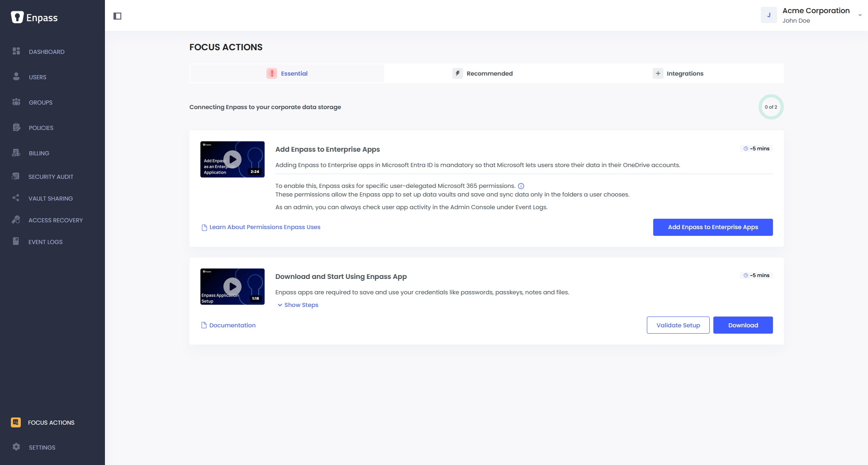Click the FOCUS ACTIONS page heading
The width and height of the screenshot is (868, 465).
(226, 47)
